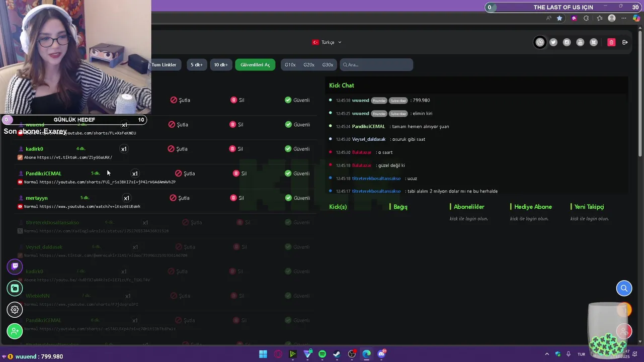Screen dimensions: 644x362
Task: Open the Twitter icon in the header
Action: (553, 42)
